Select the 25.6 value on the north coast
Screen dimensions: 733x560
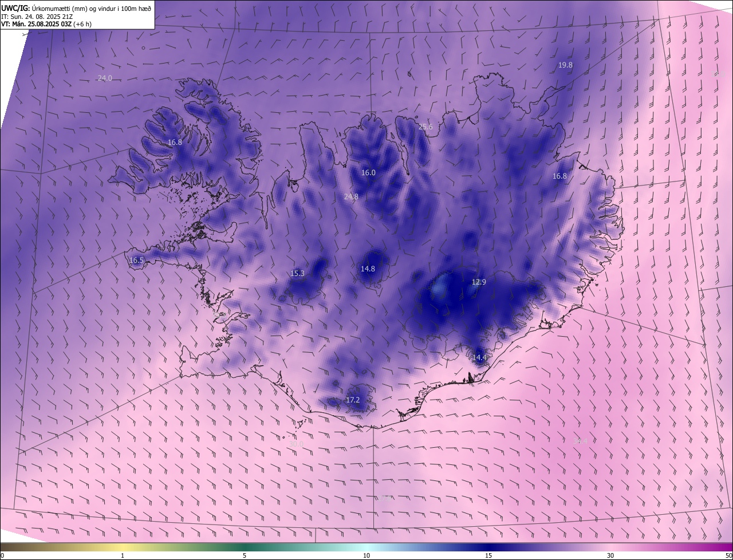click(x=425, y=127)
